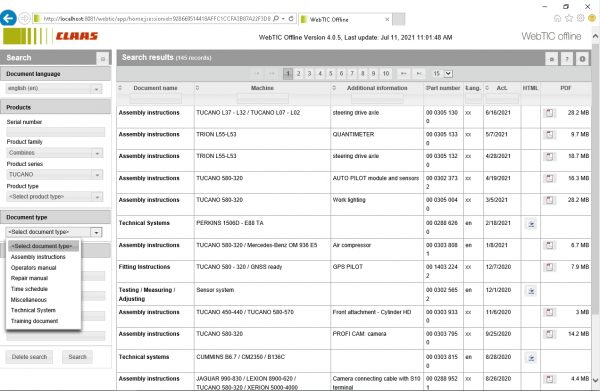Open a new browser tab

click(399, 19)
